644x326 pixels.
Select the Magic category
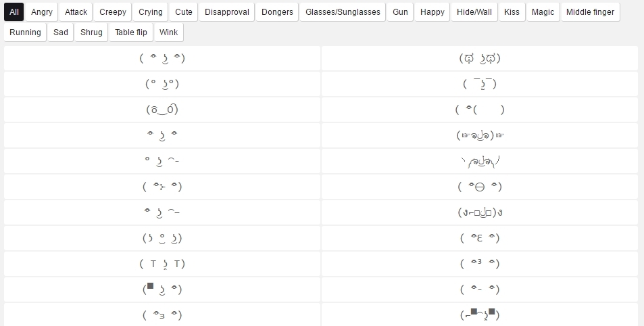pos(543,12)
